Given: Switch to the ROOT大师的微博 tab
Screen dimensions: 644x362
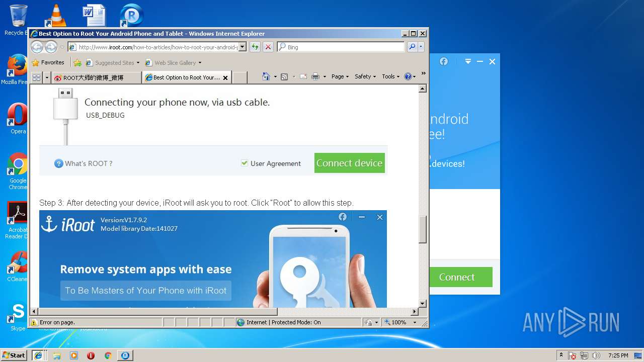Looking at the screenshot, I should click(x=97, y=77).
